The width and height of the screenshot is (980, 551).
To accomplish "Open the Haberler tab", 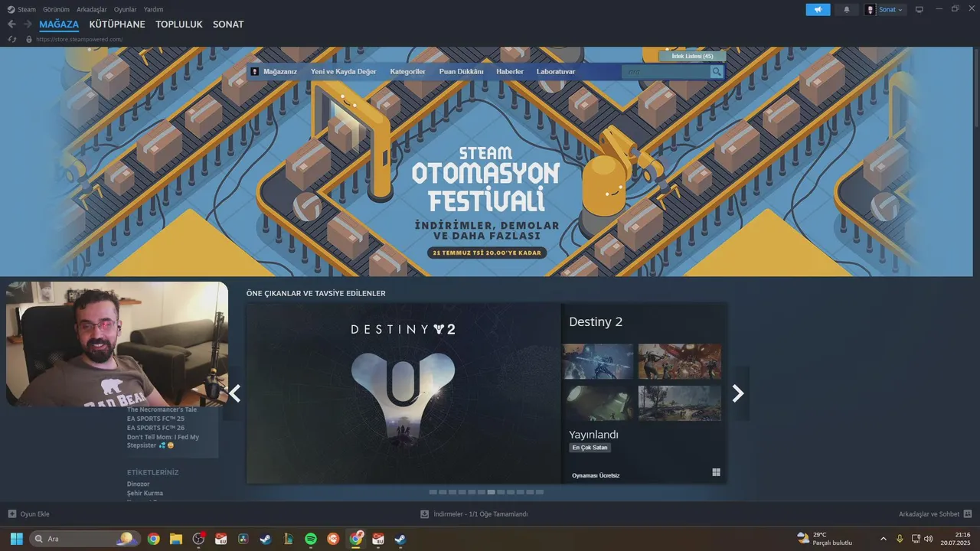I will click(x=510, y=72).
